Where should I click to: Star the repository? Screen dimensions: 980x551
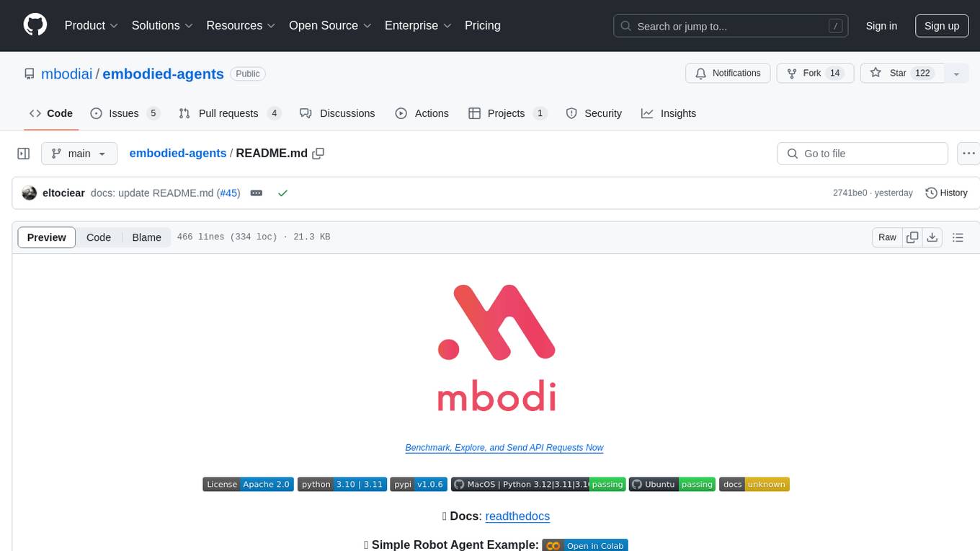click(901, 74)
